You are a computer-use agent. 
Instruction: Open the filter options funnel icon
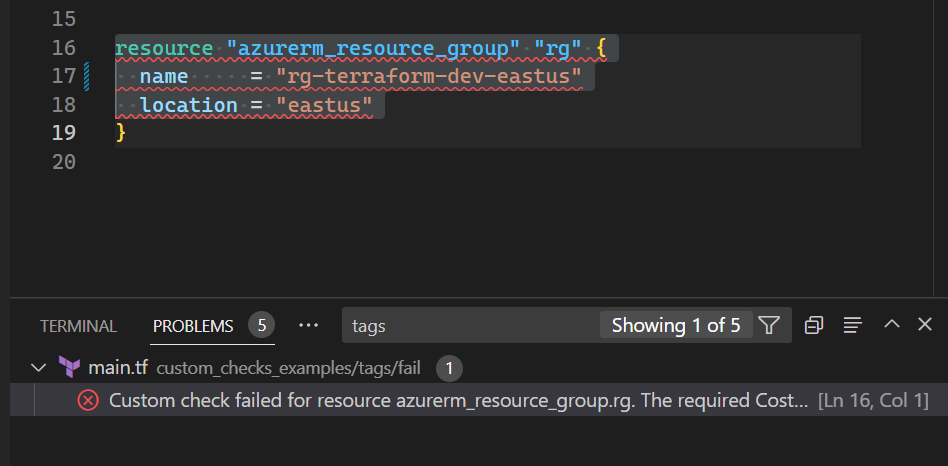click(x=768, y=325)
